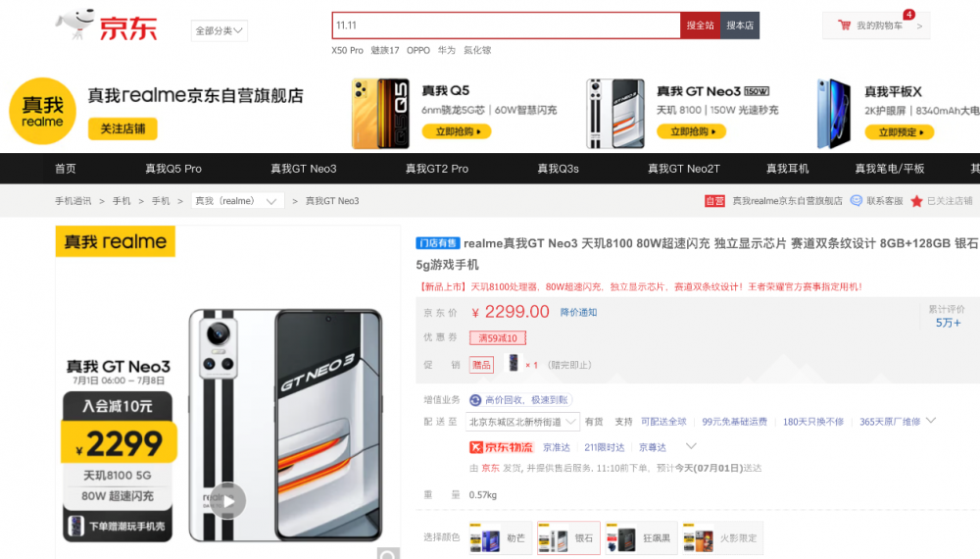Click 立即抢购 under 真我 GT Neo3
This screenshot has height=559, width=980.
coord(691,131)
